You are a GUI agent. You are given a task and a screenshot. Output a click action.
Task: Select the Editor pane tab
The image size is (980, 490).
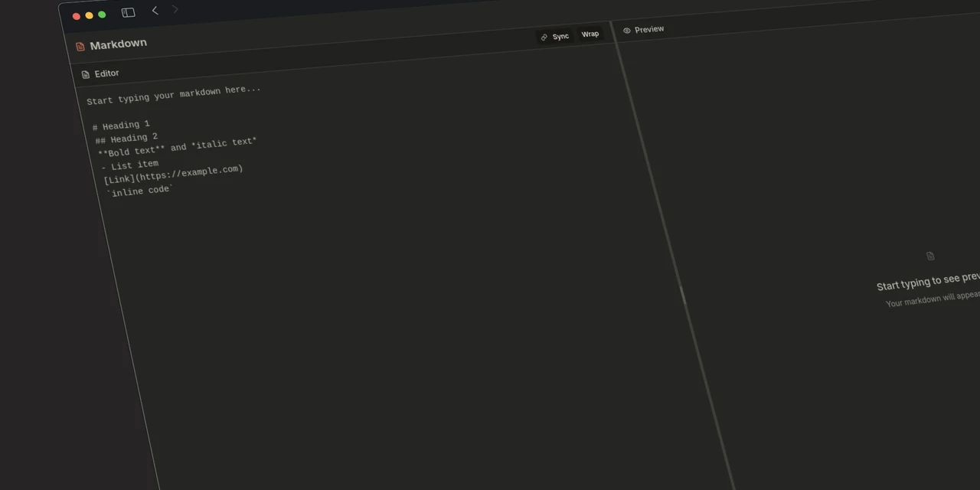click(100, 73)
